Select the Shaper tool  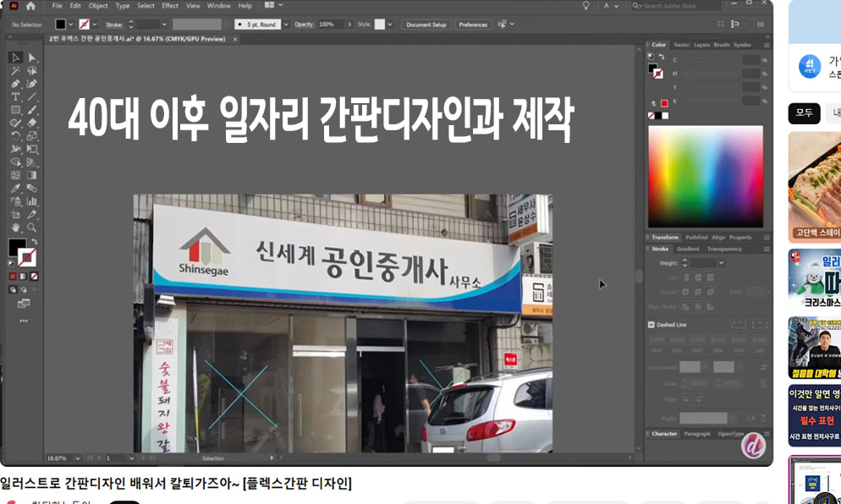15,123
